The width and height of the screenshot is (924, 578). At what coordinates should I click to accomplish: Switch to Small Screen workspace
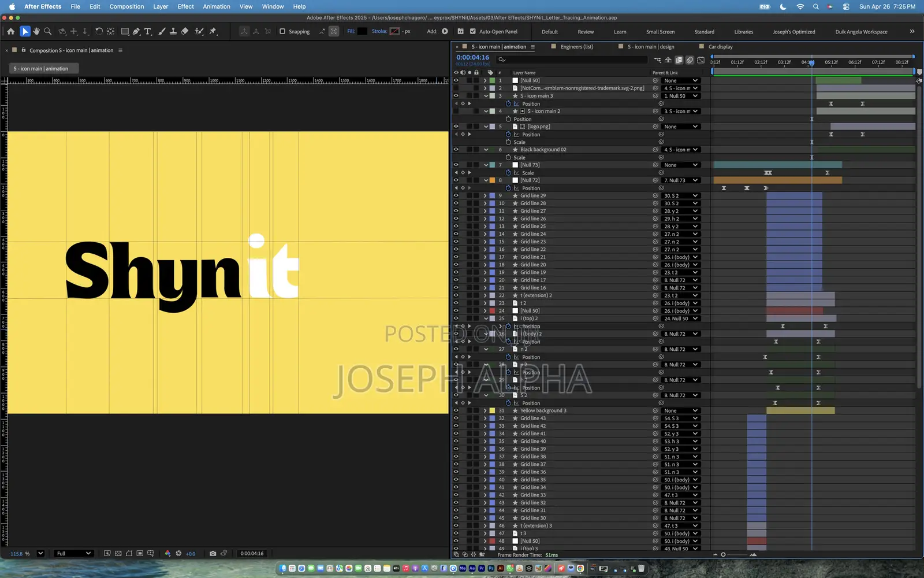tap(660, 32)
